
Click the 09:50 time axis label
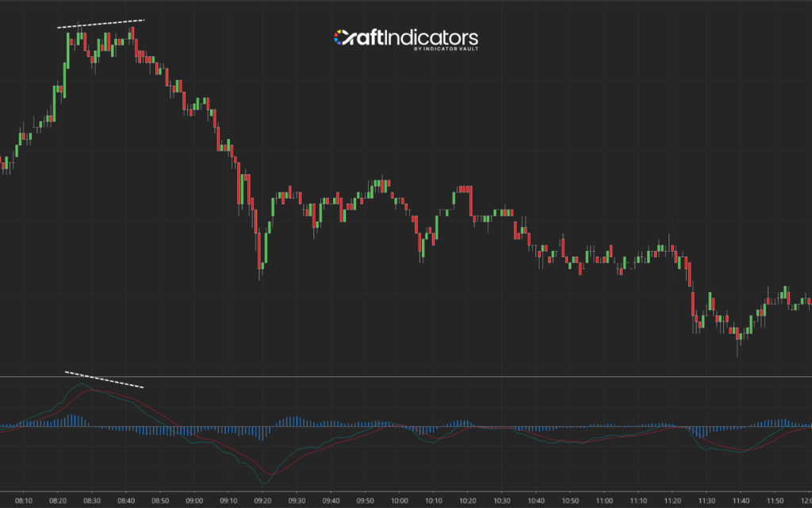(365, 501)
